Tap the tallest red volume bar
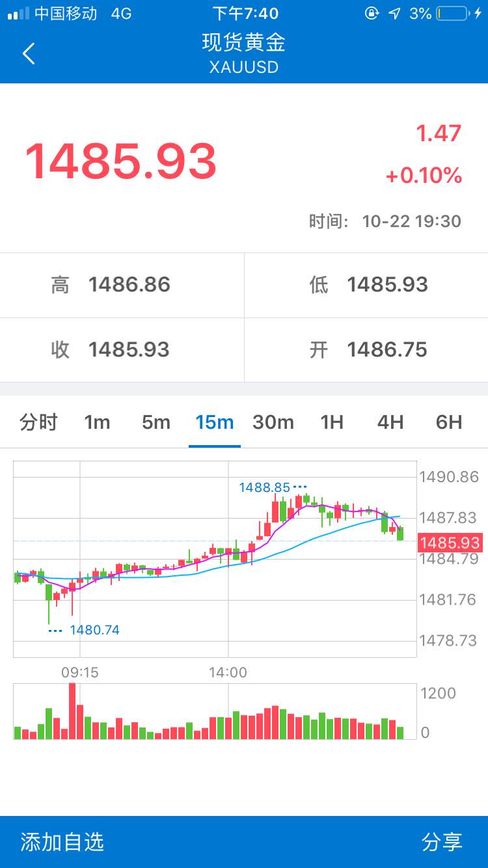Viewport: 488px width, 868px height. click(72, 711)
